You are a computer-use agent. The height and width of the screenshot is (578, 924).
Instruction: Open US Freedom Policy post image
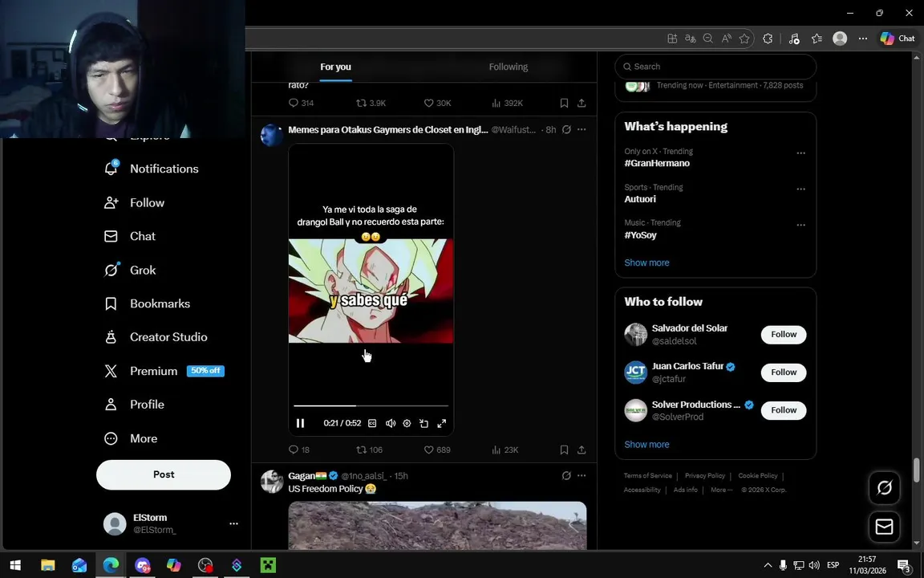tap(437, 526)
